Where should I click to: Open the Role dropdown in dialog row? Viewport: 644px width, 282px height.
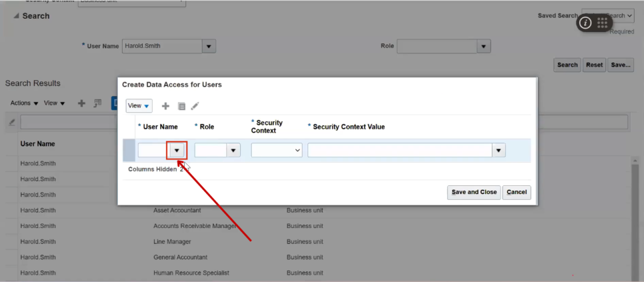(233, 151)
